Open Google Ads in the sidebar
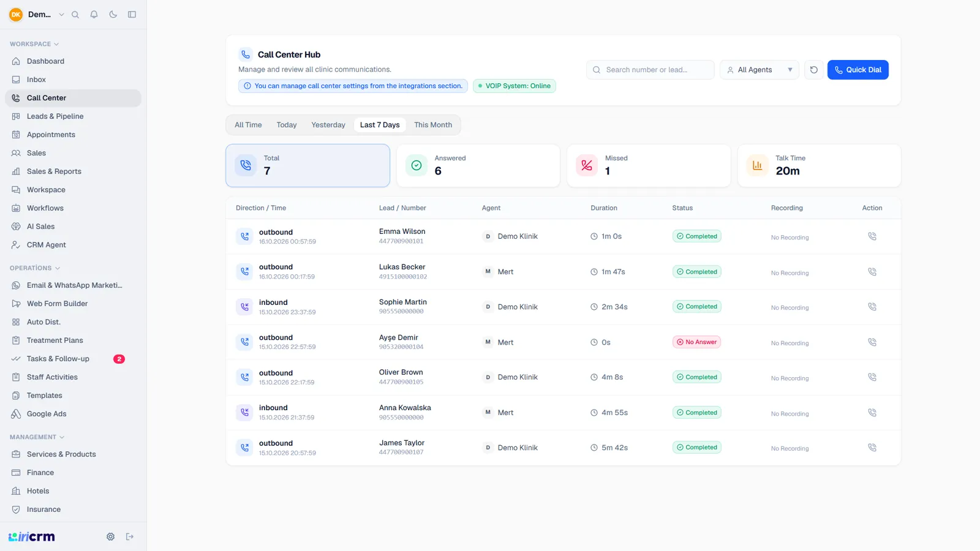Viewport: 980px width, 551px height. (x=73, y=414)
